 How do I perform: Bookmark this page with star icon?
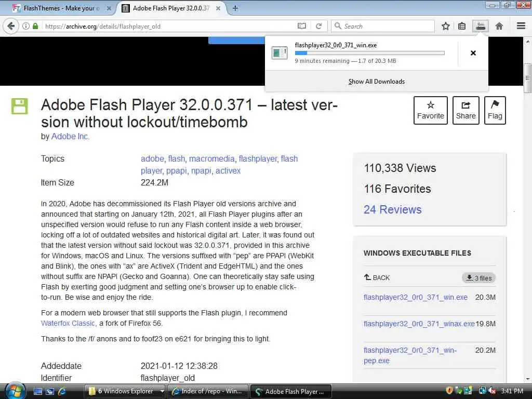(x=445, y=26)
